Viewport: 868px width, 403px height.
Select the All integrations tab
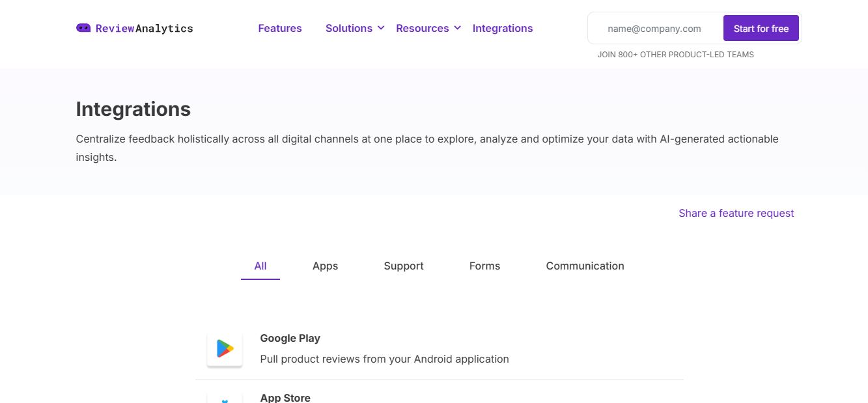260,266
